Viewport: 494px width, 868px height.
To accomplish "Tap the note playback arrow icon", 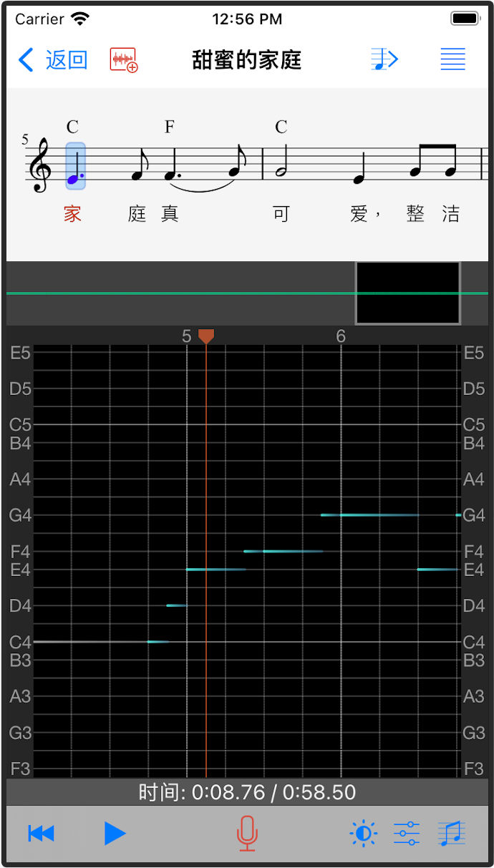I will click(384, 59).
